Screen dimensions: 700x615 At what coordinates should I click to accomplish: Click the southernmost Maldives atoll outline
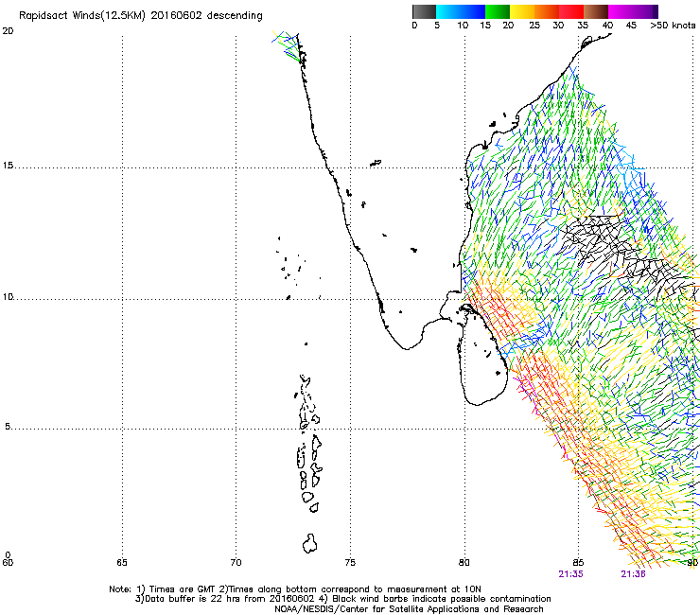point(309,543)
